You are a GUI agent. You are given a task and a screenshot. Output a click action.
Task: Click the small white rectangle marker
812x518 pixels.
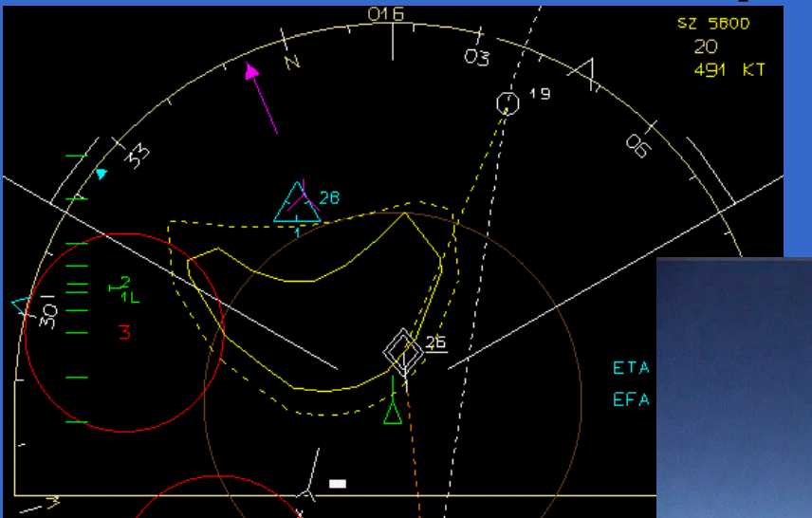point(338,484)
